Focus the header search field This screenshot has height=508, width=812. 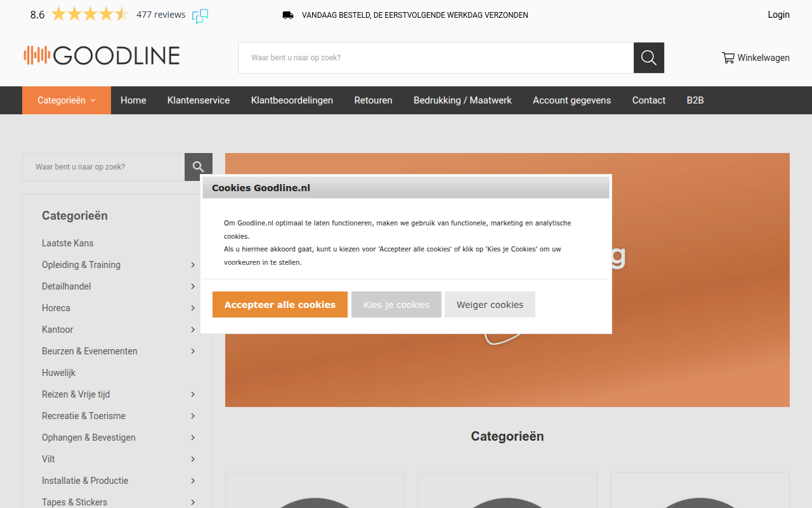436,58
